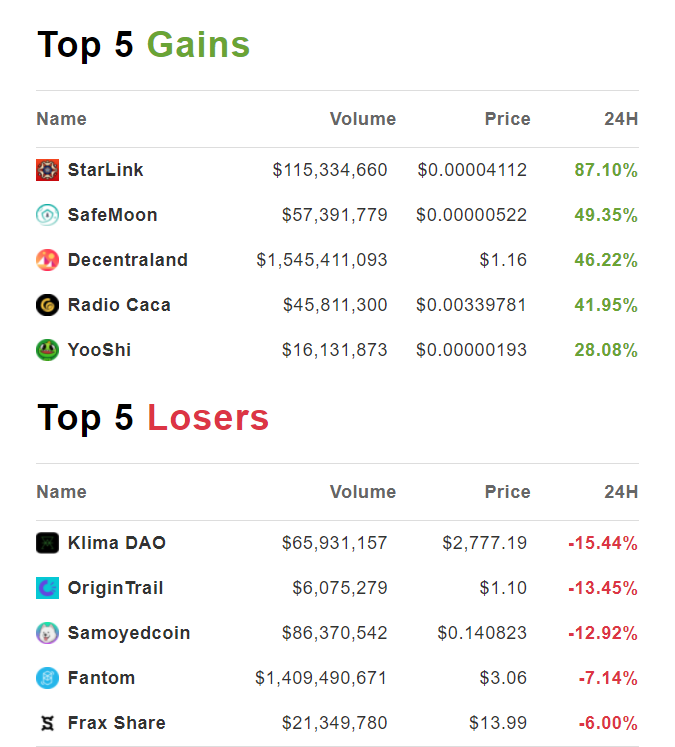The height and width of the screenshot is (747, 675).
Task: Click the SafeMoon coin icon
Action: click(47, 215)
